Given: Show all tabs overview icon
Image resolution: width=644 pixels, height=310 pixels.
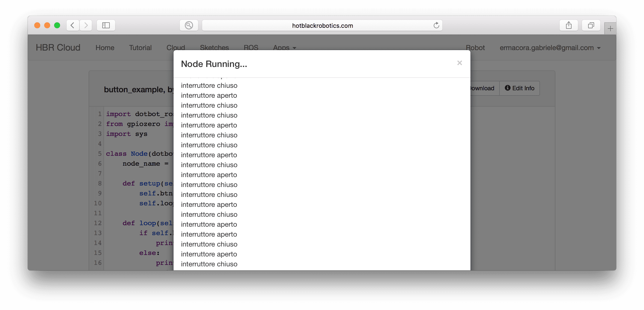Looking at the screenshot, I should pyautogui.click(x=591, y=25).
